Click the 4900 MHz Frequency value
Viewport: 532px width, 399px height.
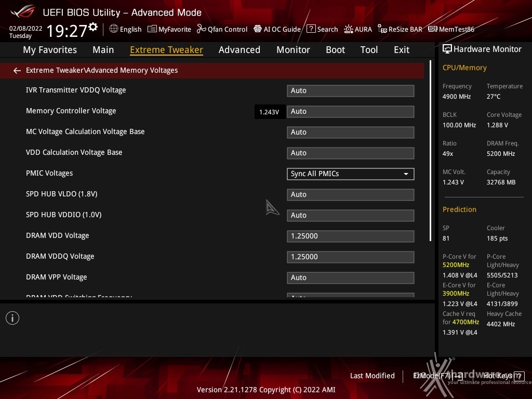pyautogui.click(x=456, y=97)
